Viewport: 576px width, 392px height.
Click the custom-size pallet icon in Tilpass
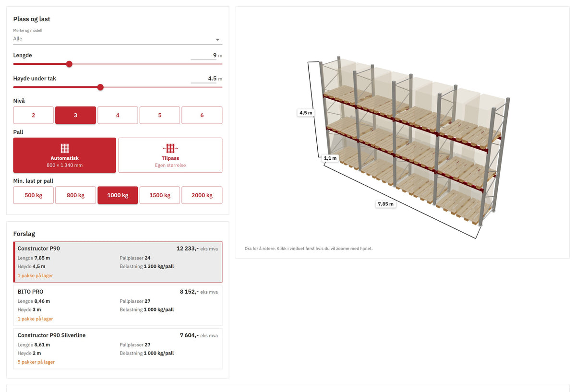coord(170,148)
